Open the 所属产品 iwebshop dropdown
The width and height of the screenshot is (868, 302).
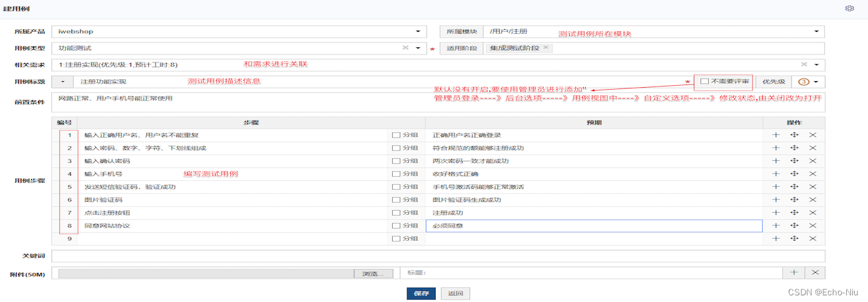click(238, 31)
